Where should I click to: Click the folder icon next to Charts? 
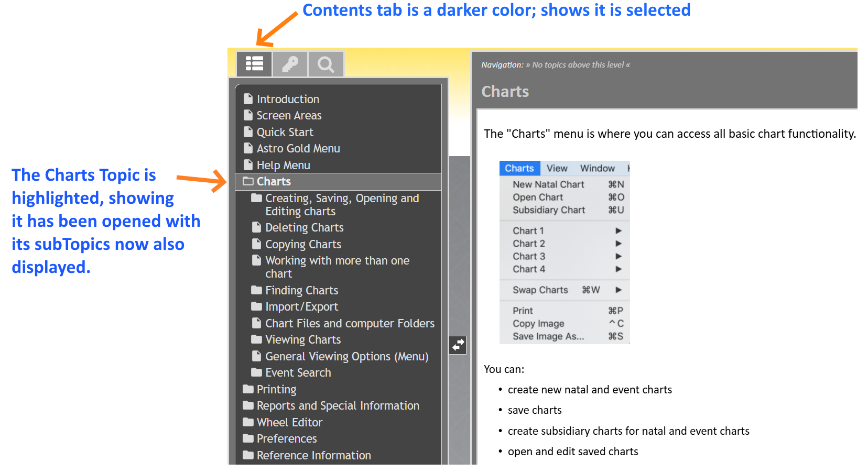(247, 181)
